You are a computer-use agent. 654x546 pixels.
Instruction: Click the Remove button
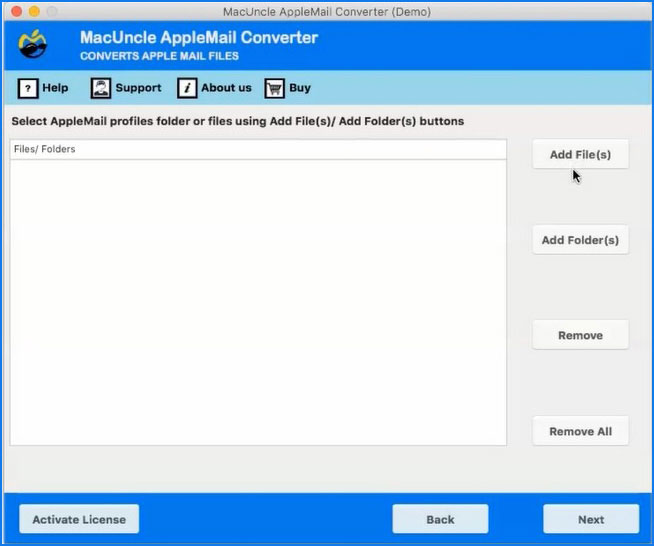(x=580, y=335)
